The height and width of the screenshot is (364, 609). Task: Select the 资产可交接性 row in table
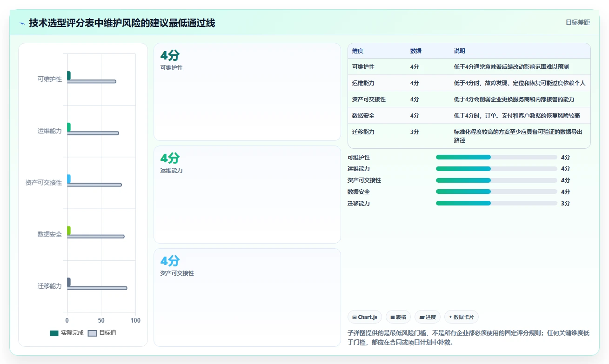click(469, 99)
